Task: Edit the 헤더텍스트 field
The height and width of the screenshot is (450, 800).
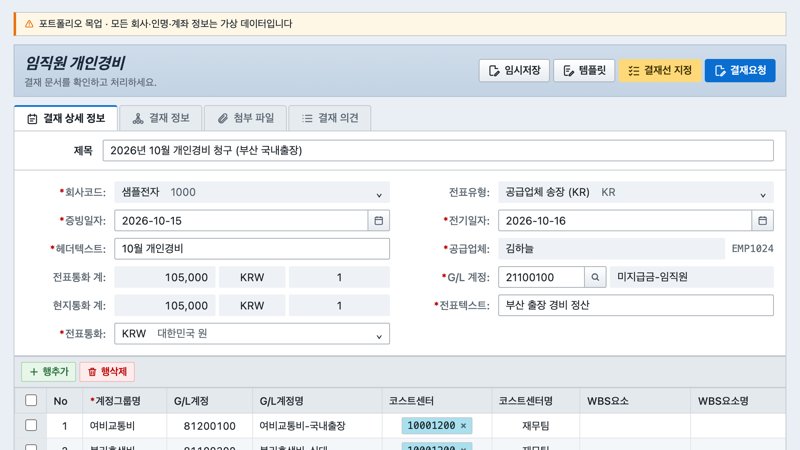Action: 252,249
